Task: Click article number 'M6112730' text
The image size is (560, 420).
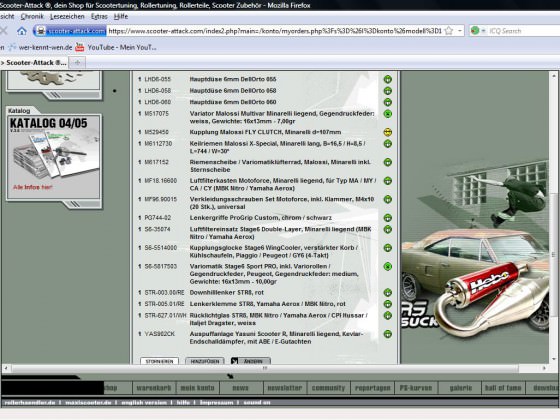Action: (x=158, y=144)
